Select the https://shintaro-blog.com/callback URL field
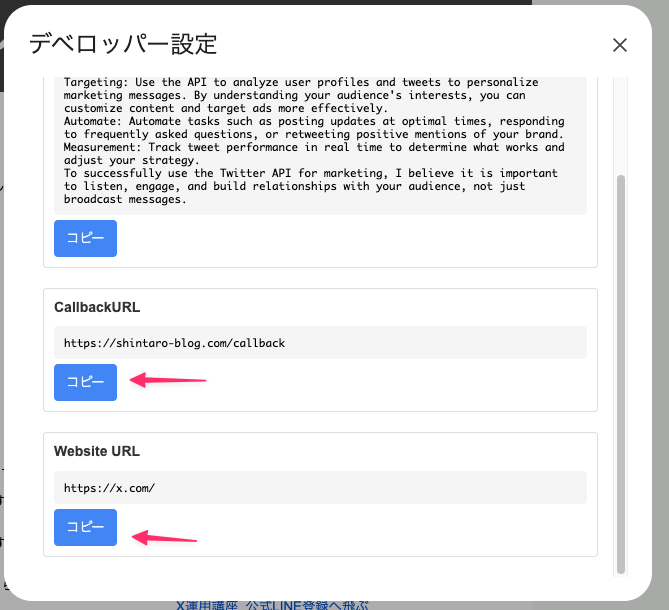Image resolution: width=669 pixels, height=610 pixels. (320, 343)
